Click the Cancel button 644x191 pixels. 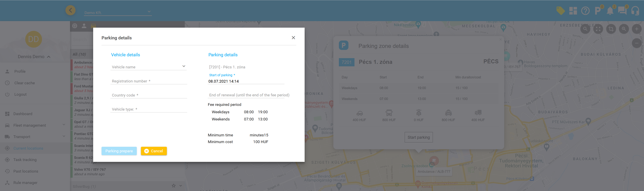tap(154, 151)
